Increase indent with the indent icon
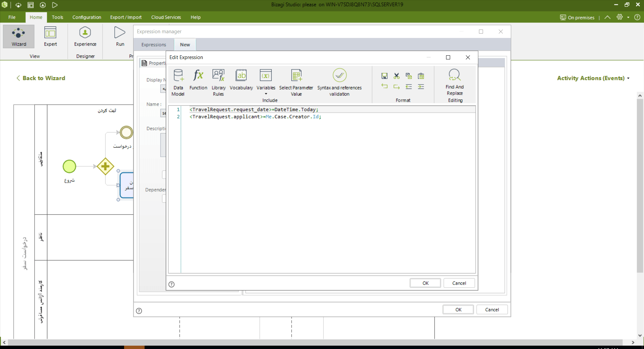This screenshot has width=644, height=349. coord(421,87)
